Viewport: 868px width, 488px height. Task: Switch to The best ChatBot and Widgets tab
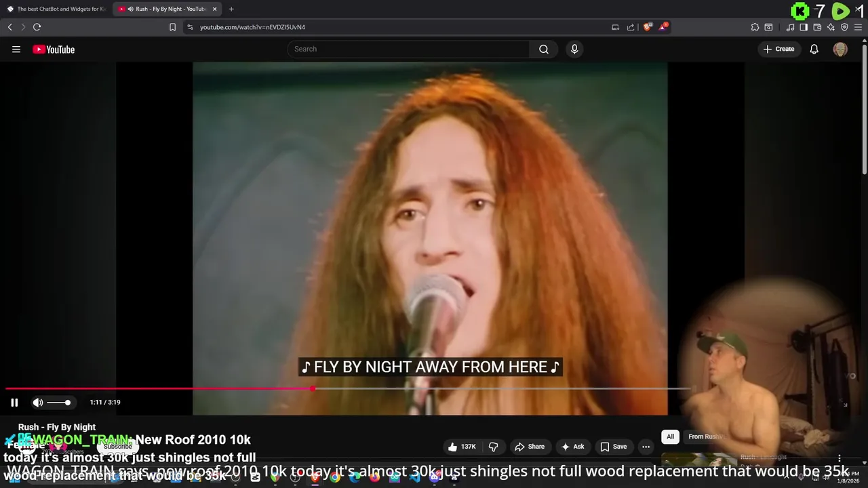(x=56, y=9)
